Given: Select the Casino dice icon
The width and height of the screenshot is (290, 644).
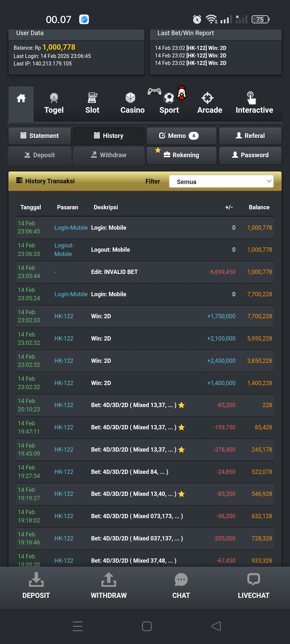Looking at the screenshot, I should (x=130, y=98).
